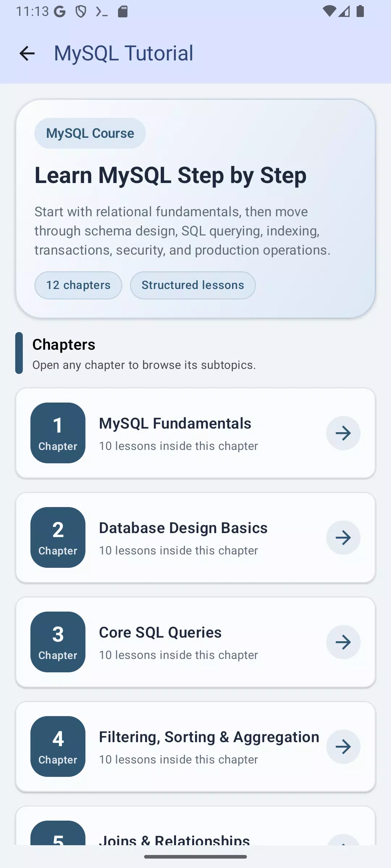This screenshot has height=868, width=391.
Task: Tap the partially visible Chapter 5 badge
Action: point(58,833)
